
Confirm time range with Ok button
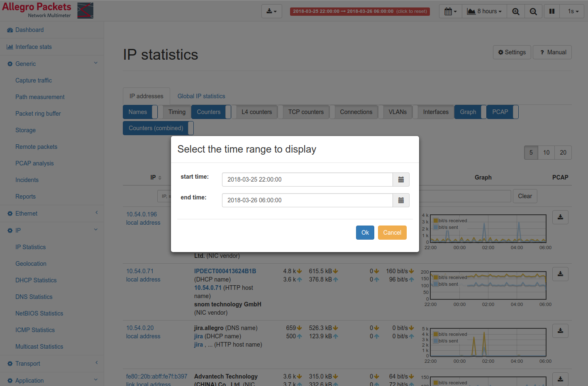click(365, 233)
